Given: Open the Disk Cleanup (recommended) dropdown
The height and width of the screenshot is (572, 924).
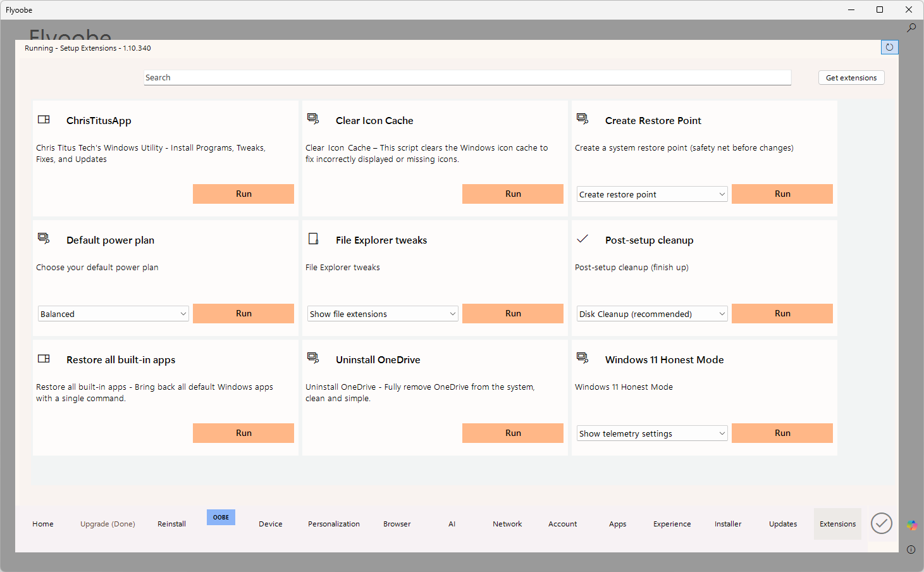Looking at the screenshot, I should click(x=652, y=314).
